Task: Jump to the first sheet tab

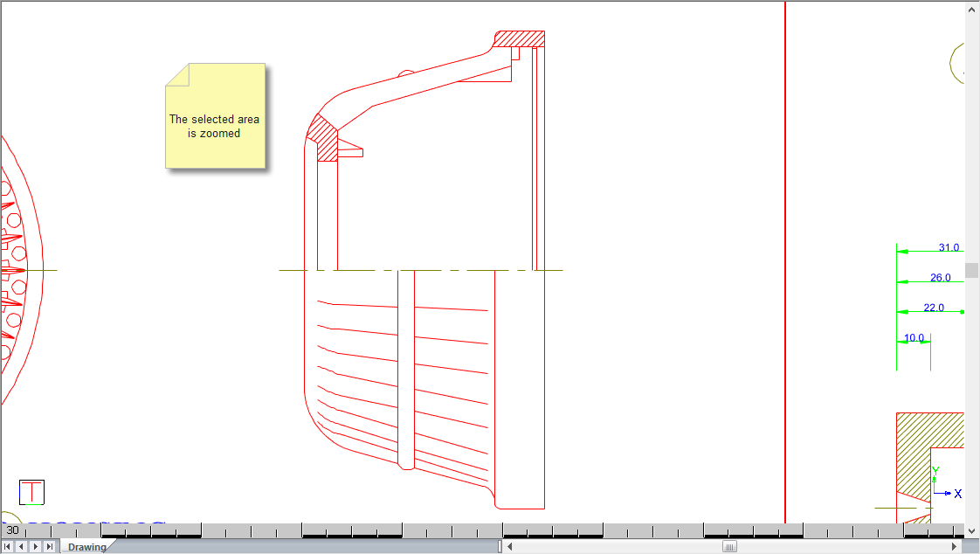Action: pyautogui.click(x=8, y=546)
